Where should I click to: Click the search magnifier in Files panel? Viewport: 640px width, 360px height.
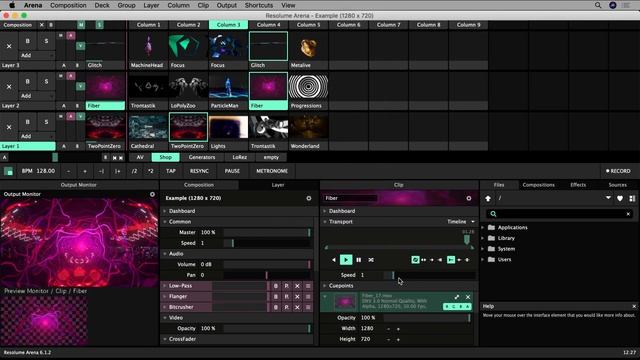click(493, 214)
